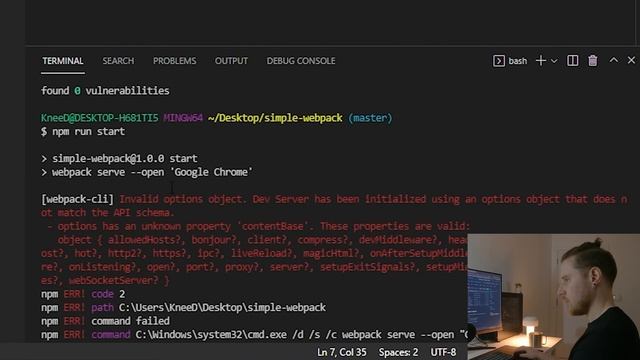This screenshot has width=640, height=360.
Task: Open the terminal launch profile dropdown arrow
Action: (554, 61)
